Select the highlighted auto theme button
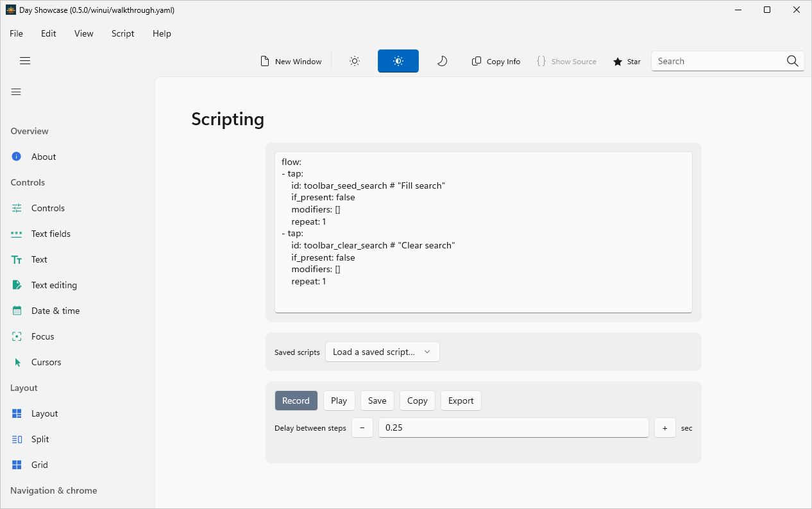This screenshot has width=812, height=509. [x=398, y=61]
